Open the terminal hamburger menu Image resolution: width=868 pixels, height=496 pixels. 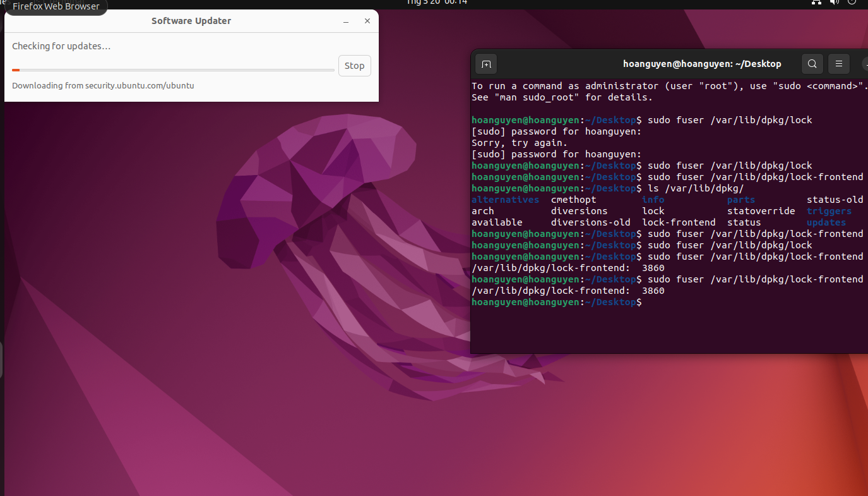point(839,64)
